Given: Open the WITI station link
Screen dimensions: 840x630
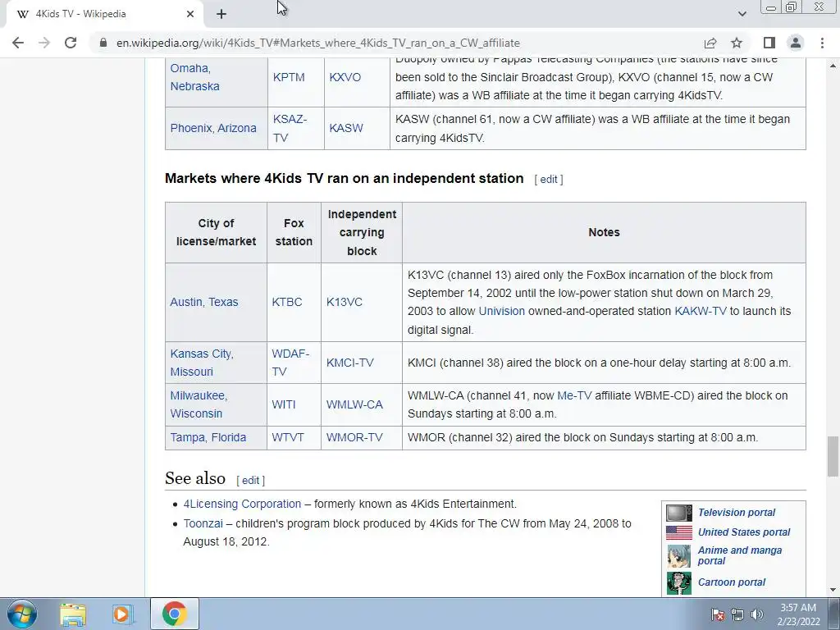Looking at the screenshot, I should (x=284, y=404).
